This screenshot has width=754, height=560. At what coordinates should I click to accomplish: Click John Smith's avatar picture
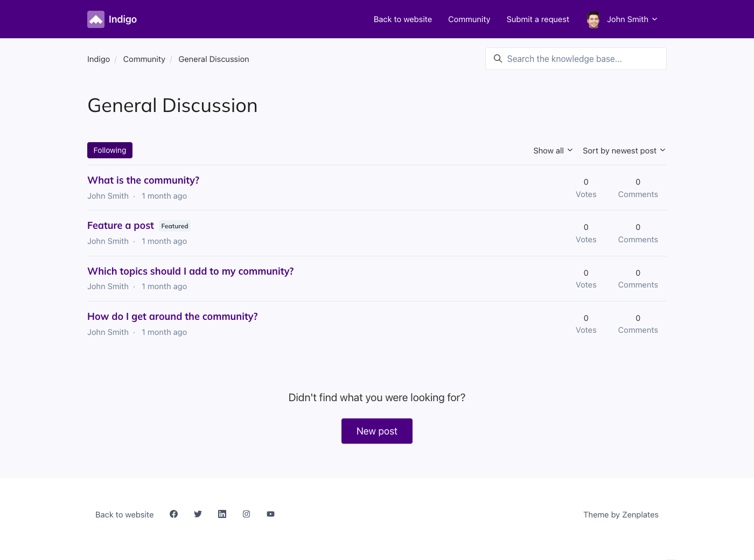(594, 20)
